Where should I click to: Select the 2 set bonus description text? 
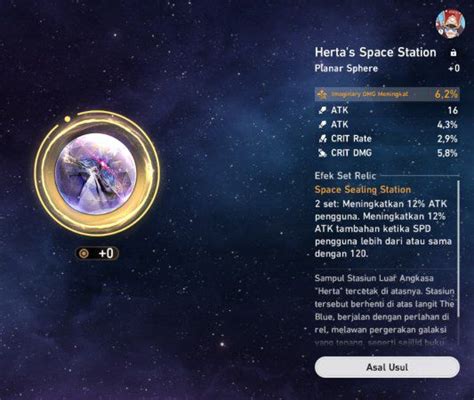(383, 229)
